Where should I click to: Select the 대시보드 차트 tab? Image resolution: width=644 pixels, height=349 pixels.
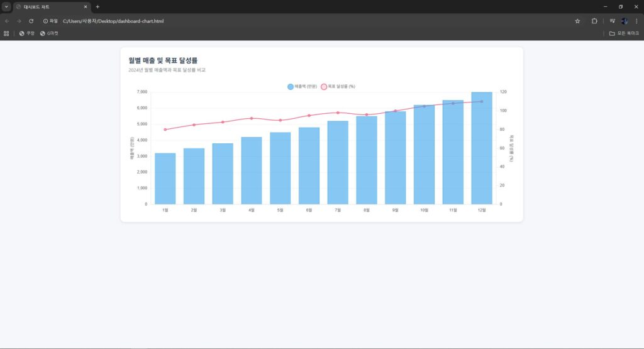pyautogui.click(x=50, y=6)
